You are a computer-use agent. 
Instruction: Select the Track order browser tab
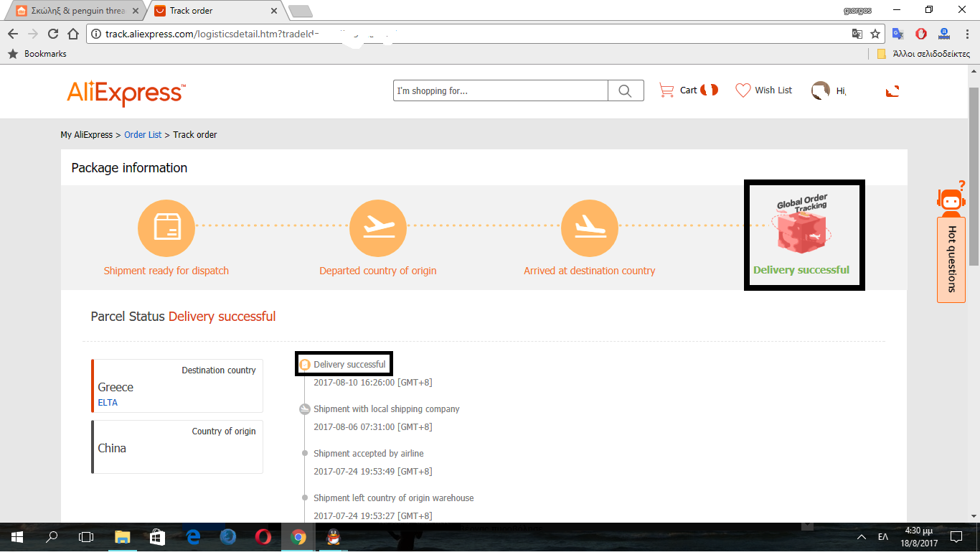(215, 11)
